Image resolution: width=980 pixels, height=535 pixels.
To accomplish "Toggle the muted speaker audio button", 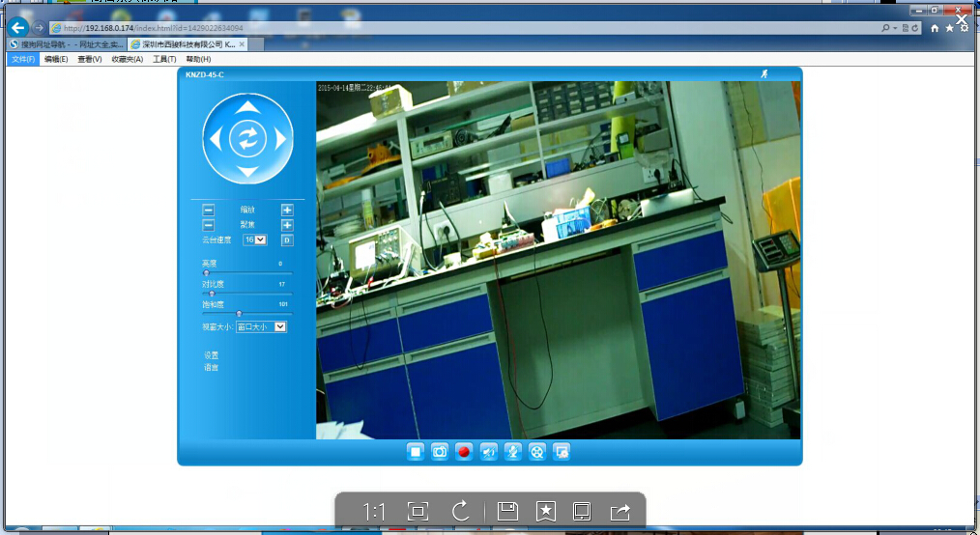I will coord(489,451).
